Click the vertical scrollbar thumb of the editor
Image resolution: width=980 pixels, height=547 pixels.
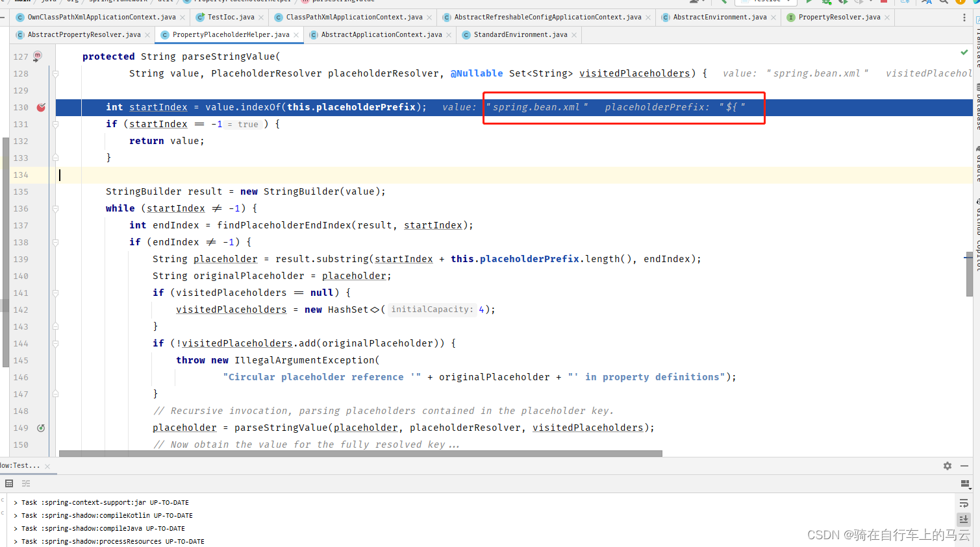pos(969,274)
